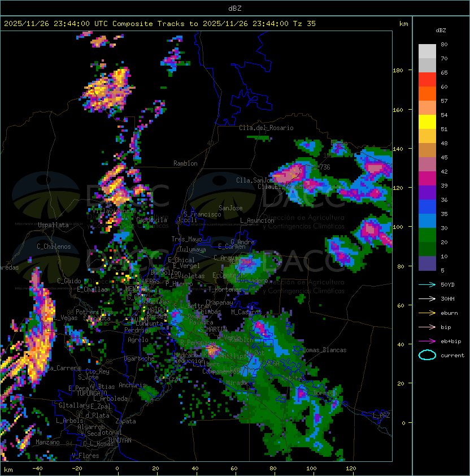Click the Lomas_Blancas place label

[x=324, y=350]
